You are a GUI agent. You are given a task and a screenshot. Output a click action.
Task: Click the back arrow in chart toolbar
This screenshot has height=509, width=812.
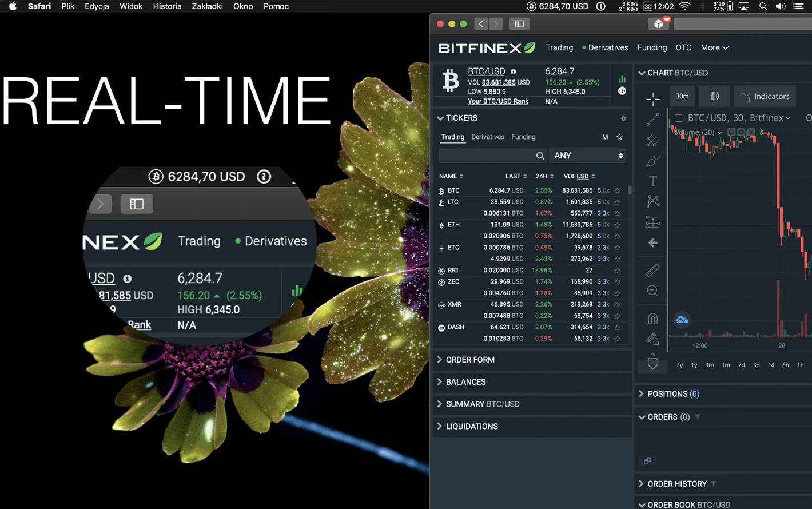click(652, 242)
